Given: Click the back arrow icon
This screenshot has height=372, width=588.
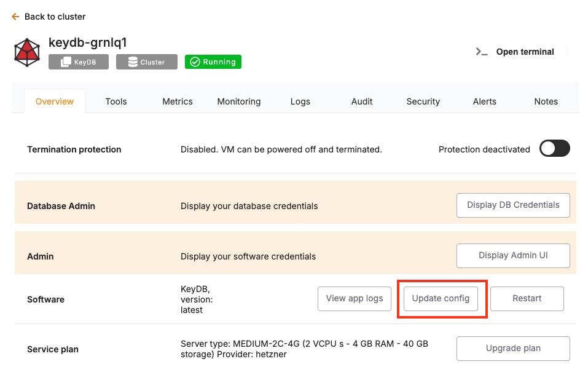Looking at the screenshot, I should point(15,17).
